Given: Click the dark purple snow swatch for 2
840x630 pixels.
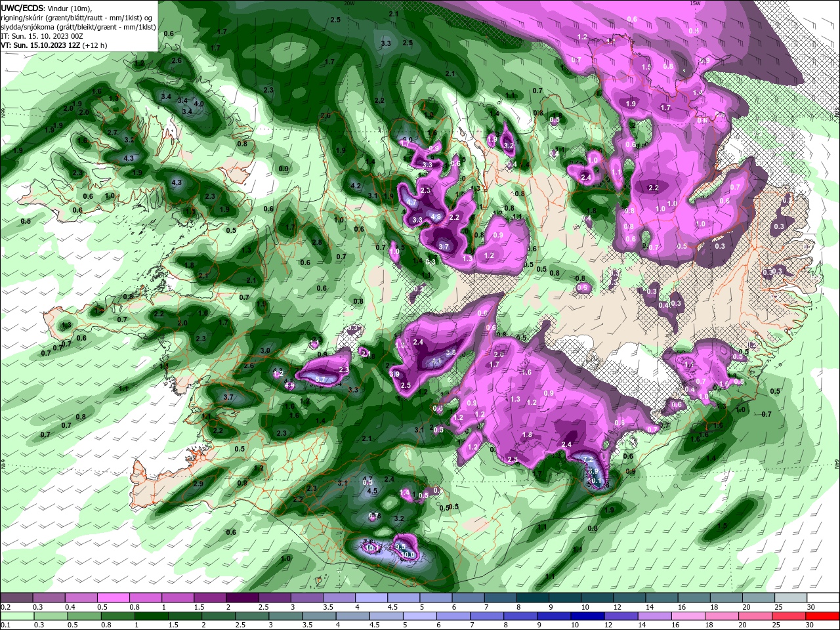Looking at the screenshot, I should click(242, 598).
